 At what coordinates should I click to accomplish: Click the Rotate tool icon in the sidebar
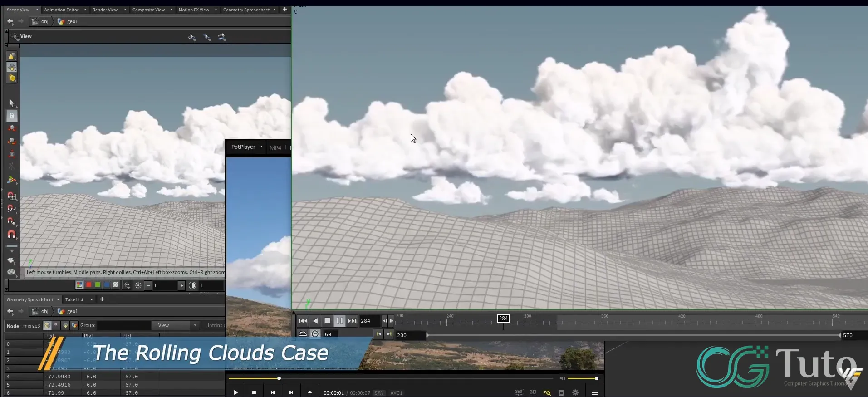tap(12, 141)
